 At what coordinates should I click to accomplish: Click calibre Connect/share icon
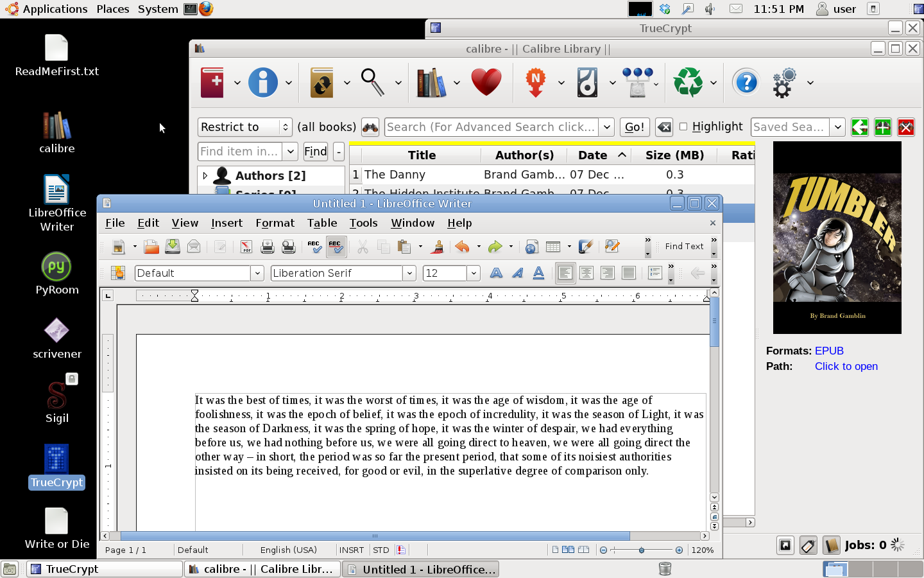click(x=638, y=82)
